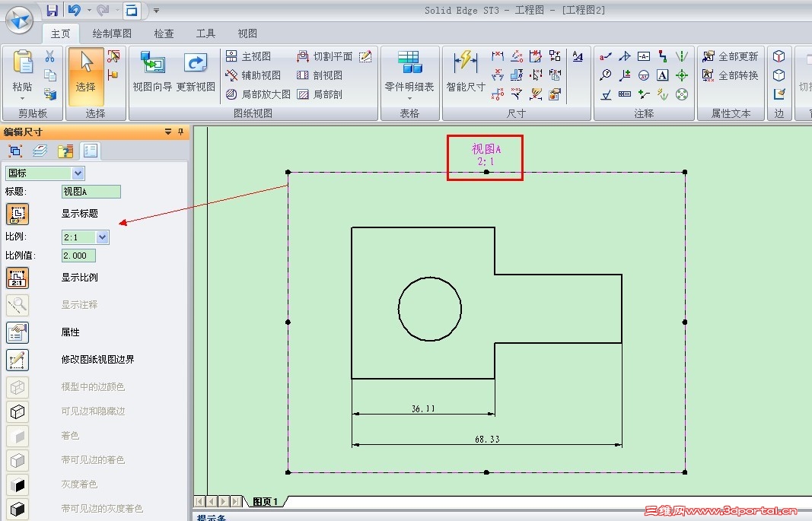Open the 绘制草图 ribbon tab
The image size is (812, 521).
click(112, 33)
